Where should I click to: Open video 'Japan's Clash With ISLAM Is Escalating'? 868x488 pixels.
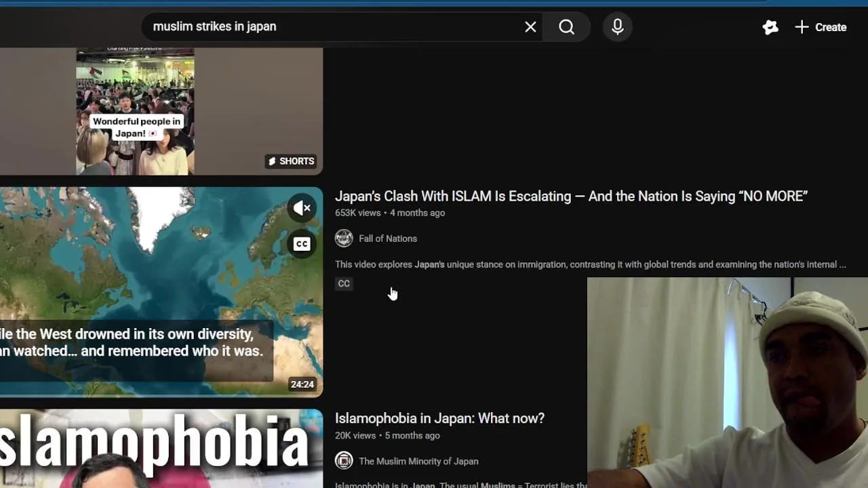(x=571, y=197)
